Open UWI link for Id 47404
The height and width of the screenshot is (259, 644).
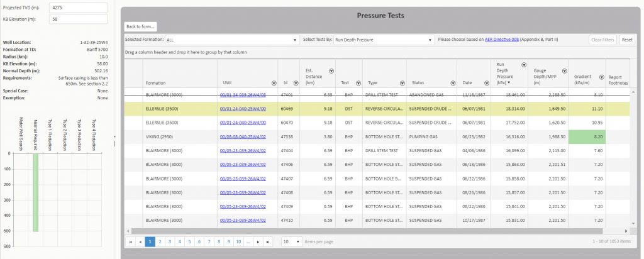243,151
